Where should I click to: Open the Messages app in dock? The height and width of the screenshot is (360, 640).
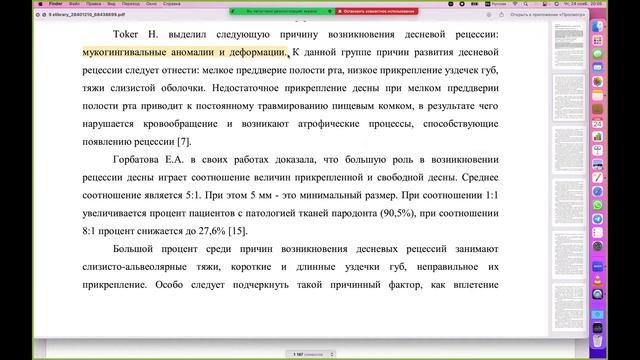pyautogui.click(x=597, y=54)
